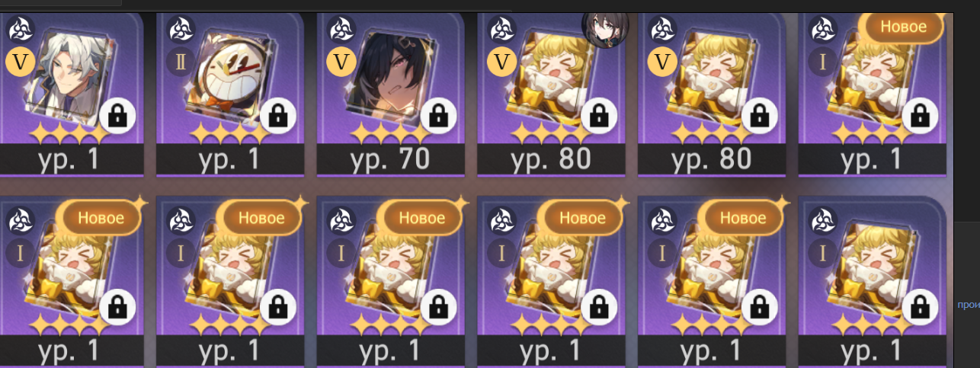
Task: Click lock icon on ур. 80 card with avatar
Action: 600,116
